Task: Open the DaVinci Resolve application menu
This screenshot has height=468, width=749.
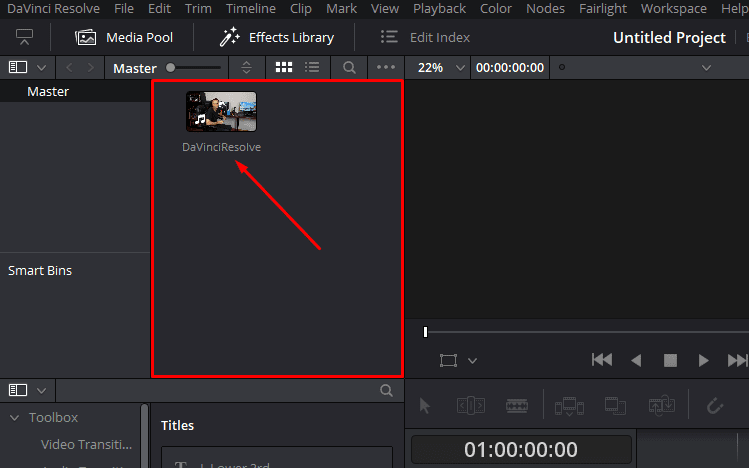Action: click(x=54, y=9)
